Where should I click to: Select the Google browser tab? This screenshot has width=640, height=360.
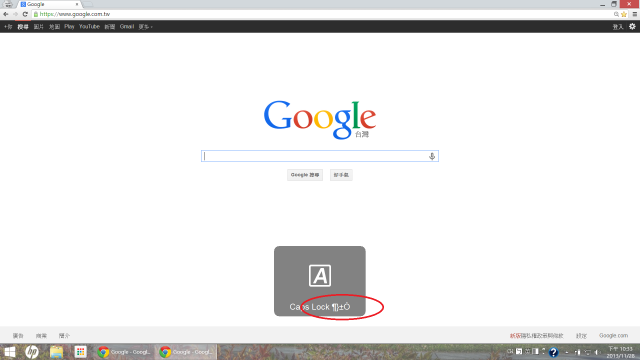pyautogui.click(x=49, y=4)
